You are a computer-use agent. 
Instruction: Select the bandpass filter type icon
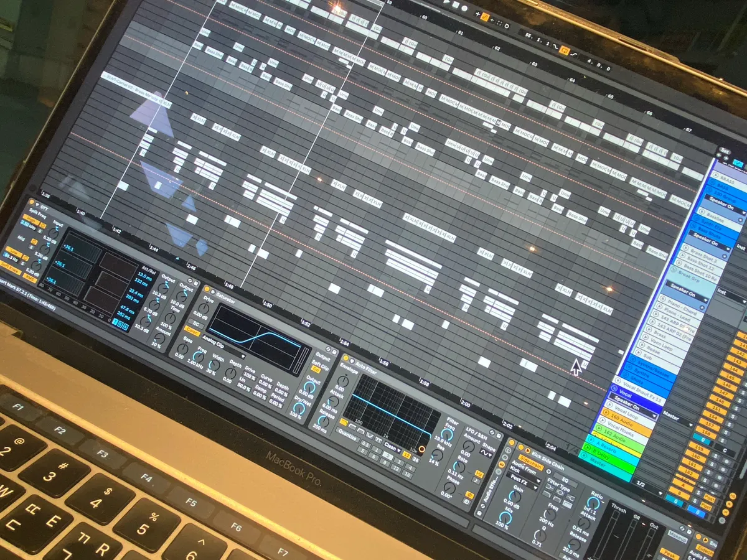click(360, 431)
